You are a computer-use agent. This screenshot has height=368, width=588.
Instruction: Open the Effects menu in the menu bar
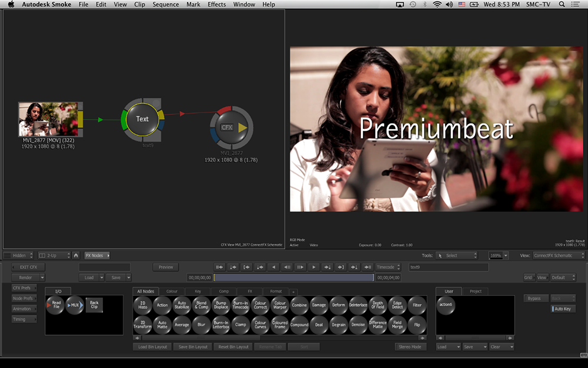click(216, 5)
